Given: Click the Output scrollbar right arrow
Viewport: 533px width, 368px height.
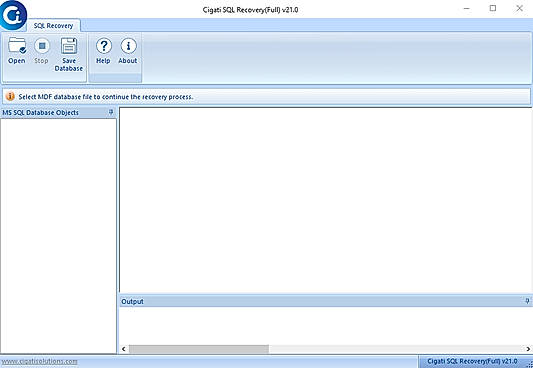Looking at the screenshot, I should pyautogui.click(x=528, y=349).
